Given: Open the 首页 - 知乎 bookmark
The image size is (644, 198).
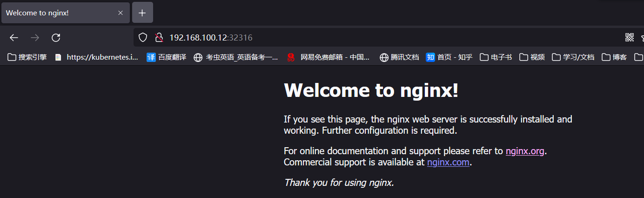Looking at the screenshot, I should (449, 57).
